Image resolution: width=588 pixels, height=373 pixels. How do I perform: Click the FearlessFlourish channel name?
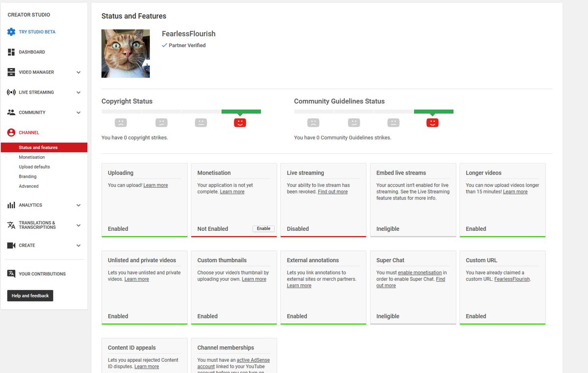[189, 34]
